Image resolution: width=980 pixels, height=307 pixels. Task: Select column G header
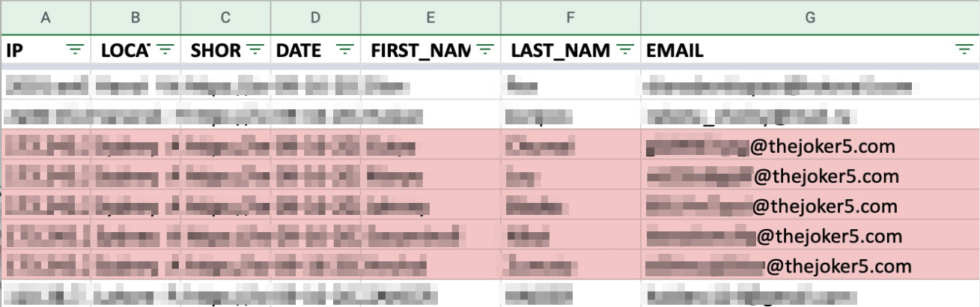click(810, 16)
